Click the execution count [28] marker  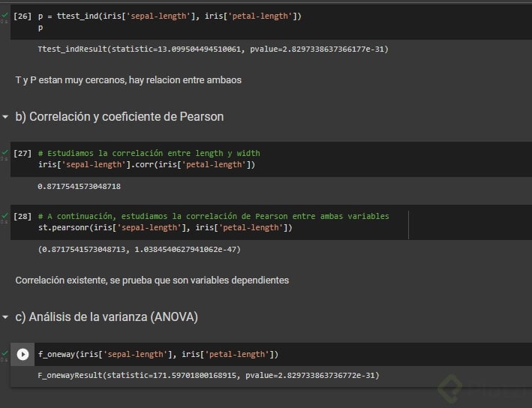coord(23,217)
